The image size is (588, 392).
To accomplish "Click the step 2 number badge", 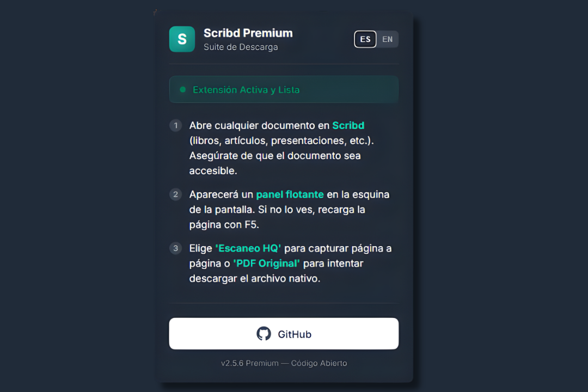I will click(x=175, y=194).
